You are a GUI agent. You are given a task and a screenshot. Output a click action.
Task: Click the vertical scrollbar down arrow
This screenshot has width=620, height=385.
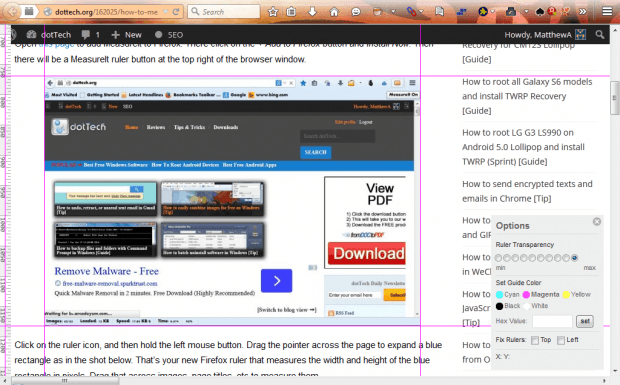[615, 371]
